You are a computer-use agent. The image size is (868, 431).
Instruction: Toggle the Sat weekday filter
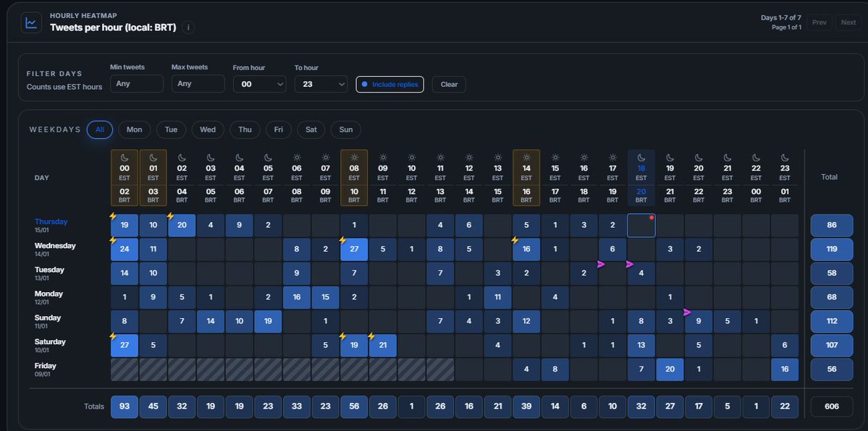311,129
